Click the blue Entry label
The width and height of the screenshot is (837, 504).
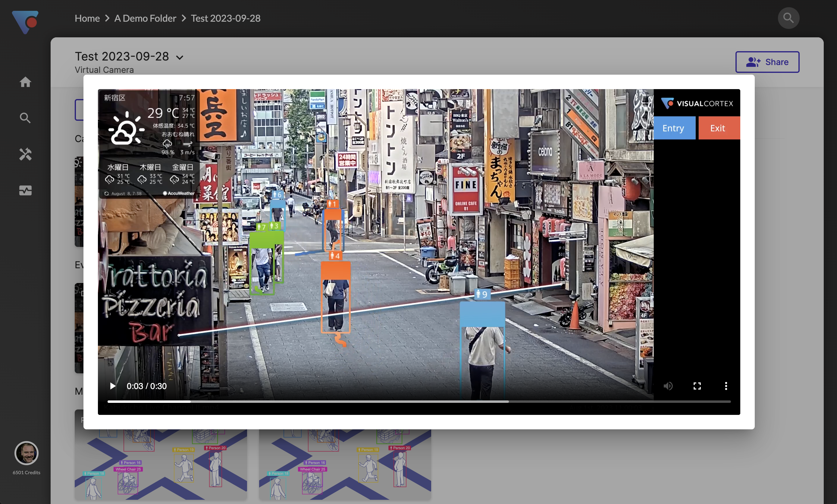click(674, 128)
